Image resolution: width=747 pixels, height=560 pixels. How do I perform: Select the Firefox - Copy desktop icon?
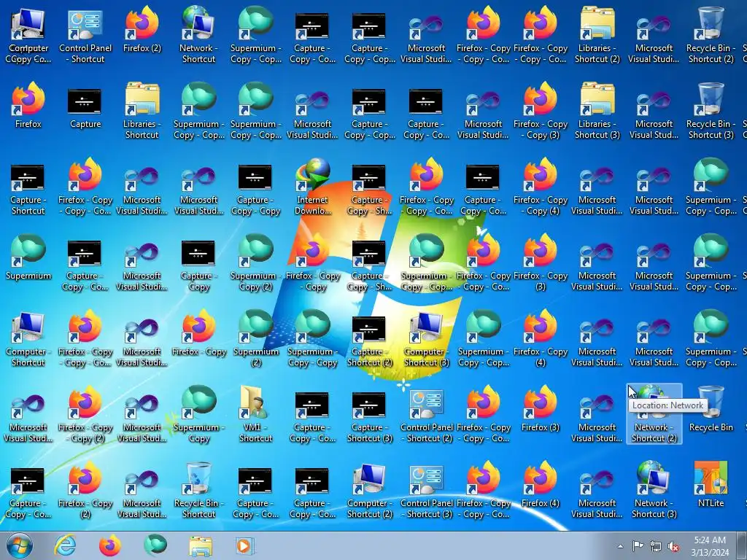point(198,332)
